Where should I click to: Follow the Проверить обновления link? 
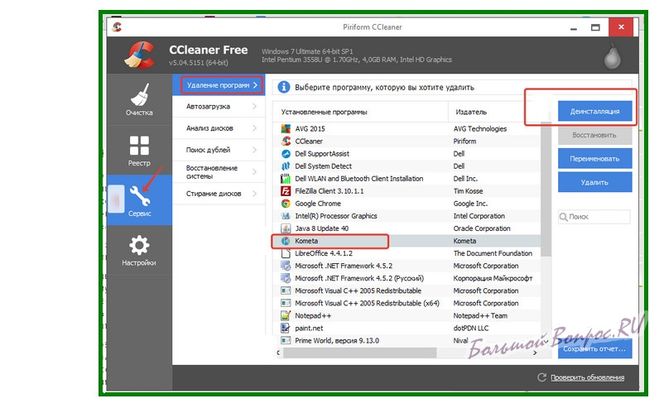point(587,377)
